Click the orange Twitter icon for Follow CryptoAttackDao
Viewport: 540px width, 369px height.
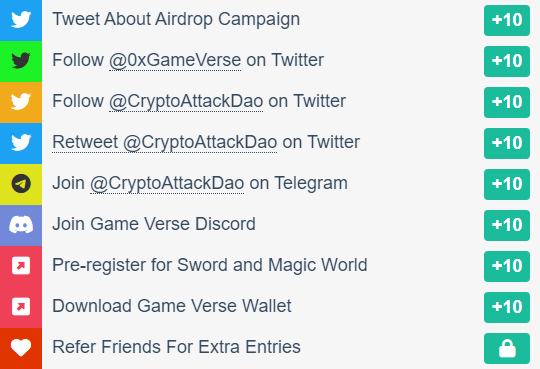tap(21, 102)
